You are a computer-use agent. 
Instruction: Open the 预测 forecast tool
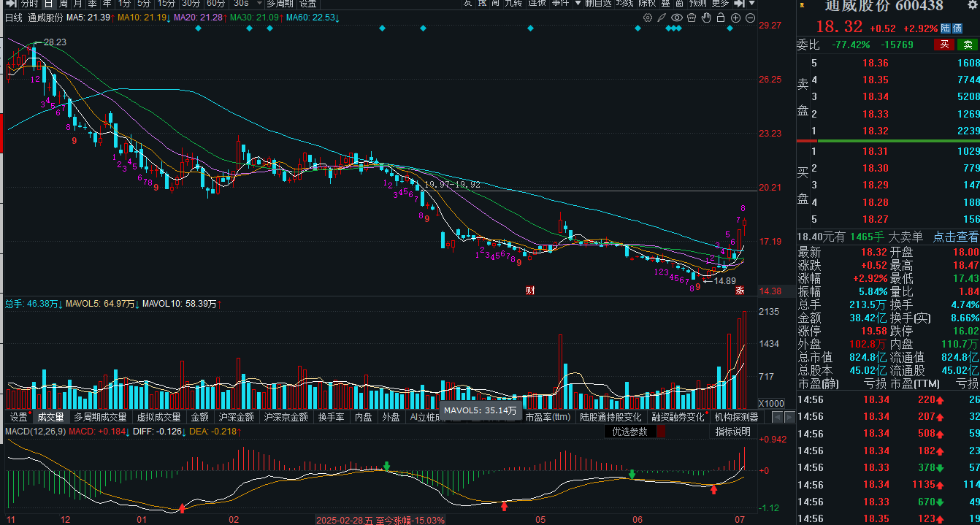tap(698, 3)
